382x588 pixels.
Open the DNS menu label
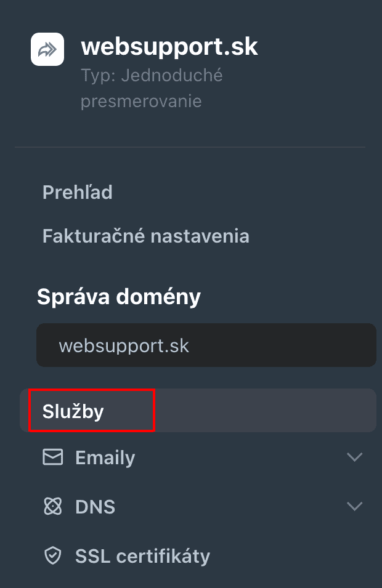pos(95,507)
